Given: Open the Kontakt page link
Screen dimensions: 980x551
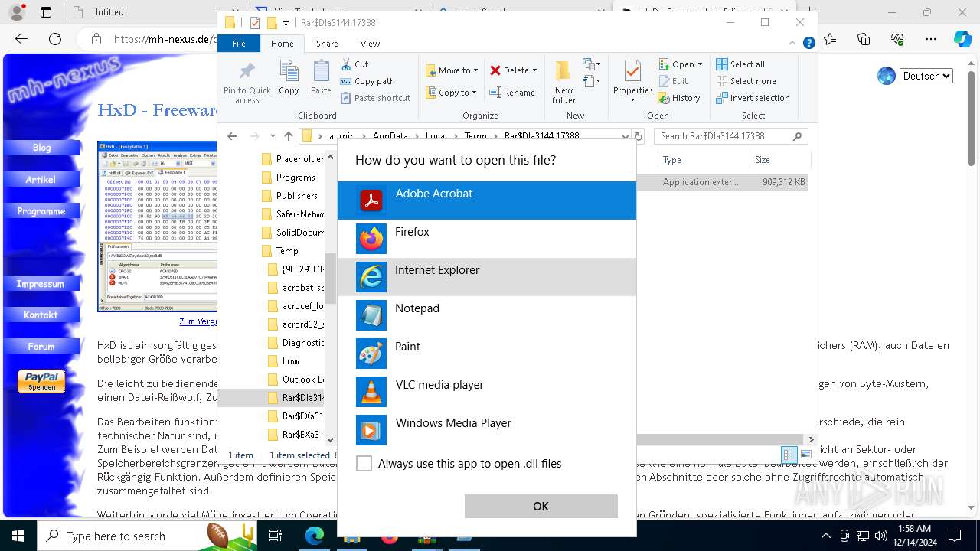Looking at the screenshot, I should pos(41,315).
